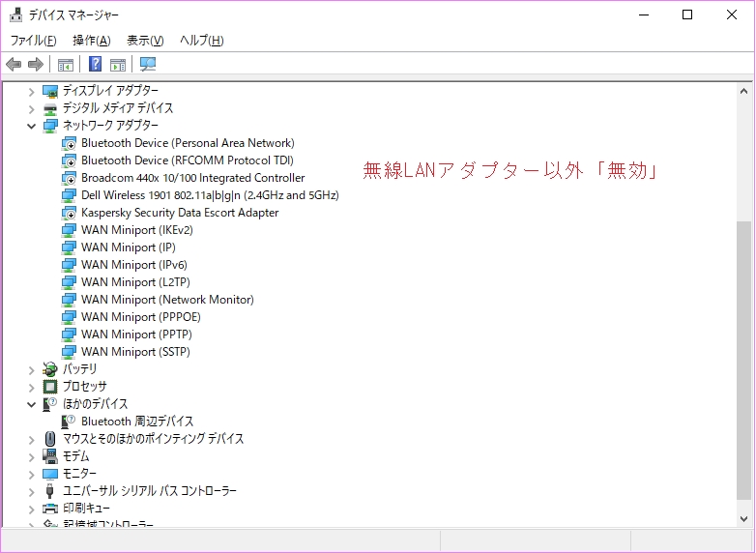Click the Network Adapters category icon
Viewport: 756px width, 553px height.
pos(50,126)
